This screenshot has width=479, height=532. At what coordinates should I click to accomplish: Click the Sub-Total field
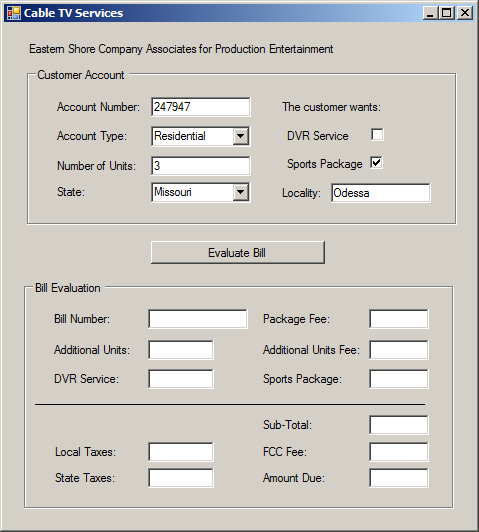pos(399,425)
